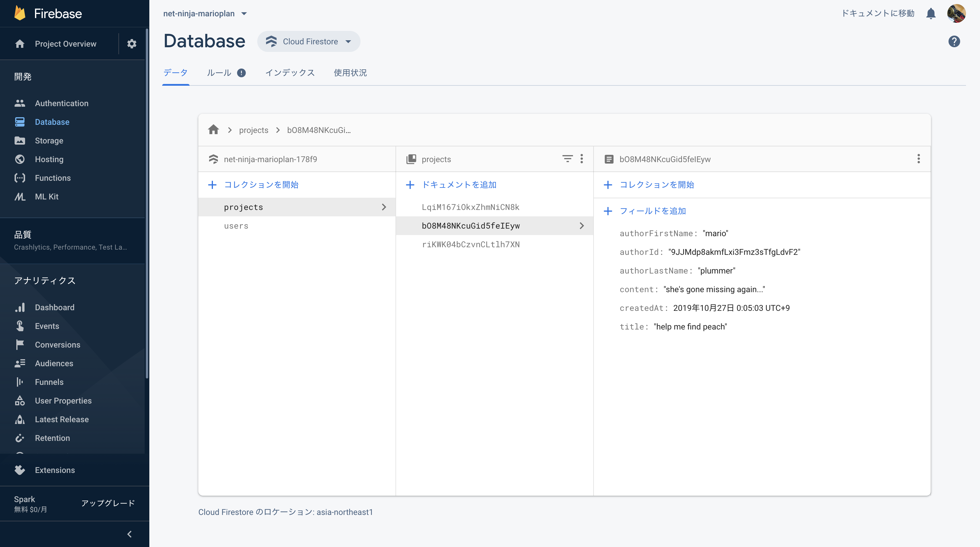Click the sidebar vertical scrollbar
Image resolution: width=980 pixels, height=547 pixels.
[x=147, y=204]
